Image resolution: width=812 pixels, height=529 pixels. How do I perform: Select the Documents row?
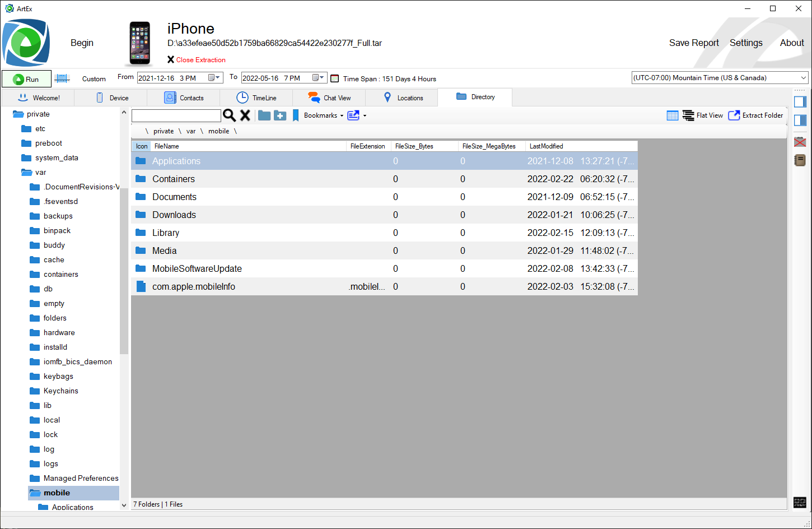pos(384,197)
